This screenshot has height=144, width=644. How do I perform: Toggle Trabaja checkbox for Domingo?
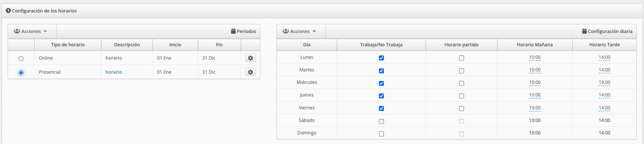[381, 134]
